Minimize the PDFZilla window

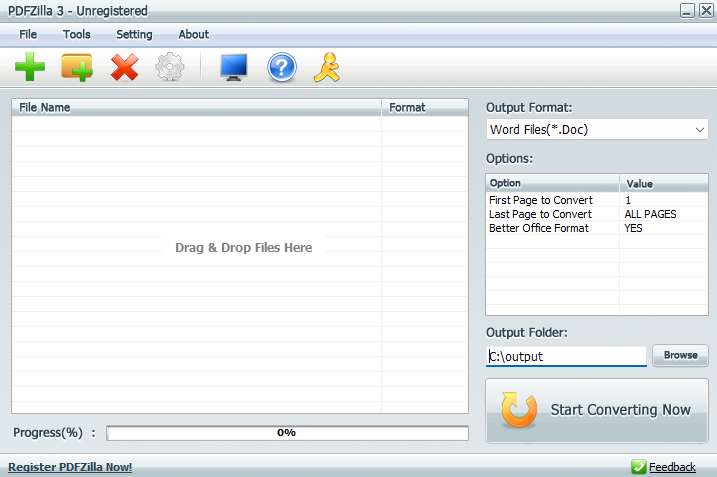pyautogui.click(x=687, y=11)
